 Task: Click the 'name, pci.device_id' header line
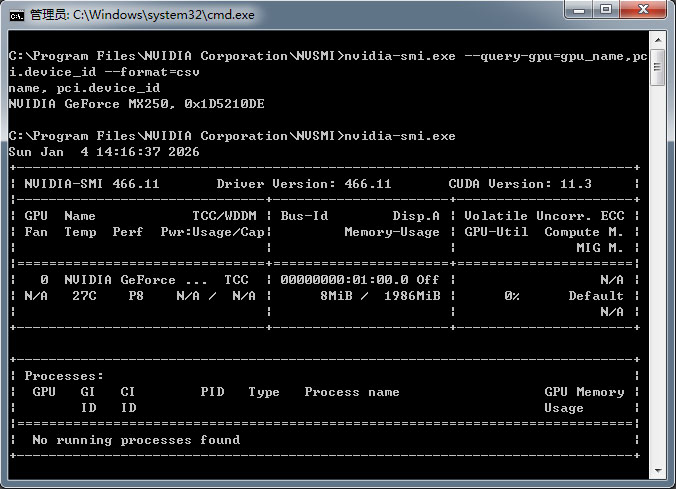pos(84,88)
